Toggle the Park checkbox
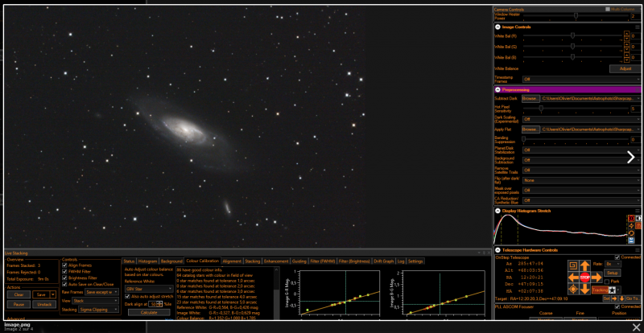The image size is (644, 333). 607,282
